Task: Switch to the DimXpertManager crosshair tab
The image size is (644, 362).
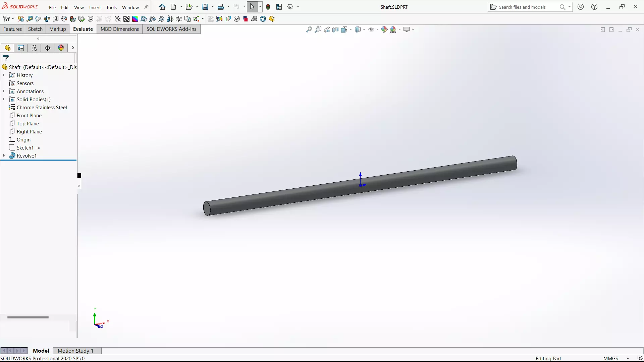Action: (x=48, y=48)
